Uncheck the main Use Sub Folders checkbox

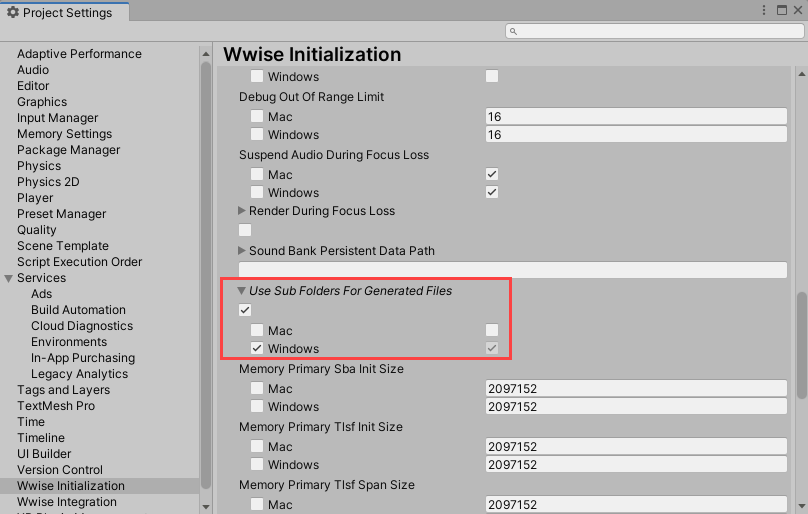(245, 311)
